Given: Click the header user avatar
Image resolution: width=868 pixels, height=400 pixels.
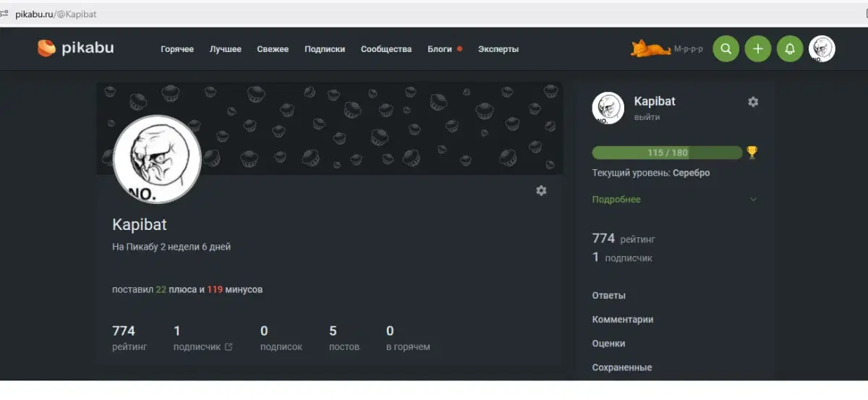Looking at the screenshot, I should pos(822,48).
